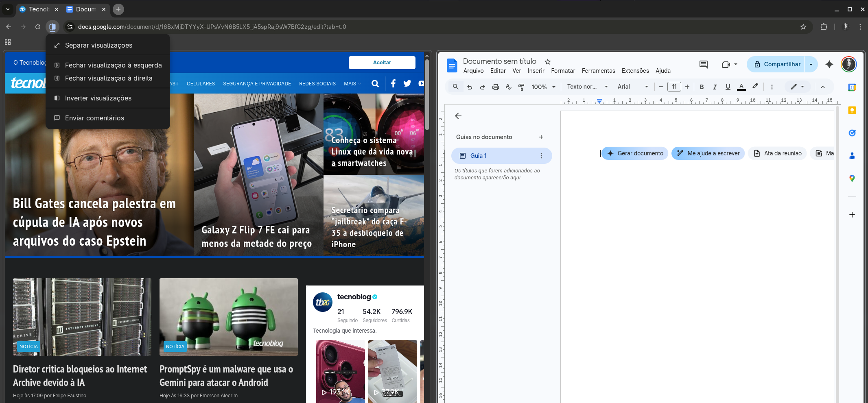Click the Docs print icon

495,87
